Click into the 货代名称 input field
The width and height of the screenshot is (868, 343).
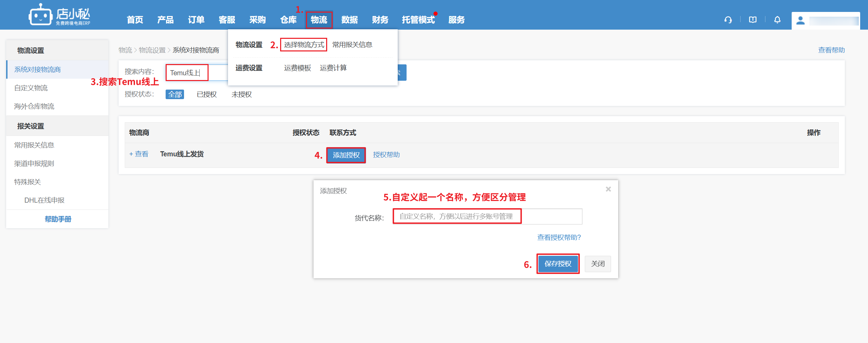(487, 216)
